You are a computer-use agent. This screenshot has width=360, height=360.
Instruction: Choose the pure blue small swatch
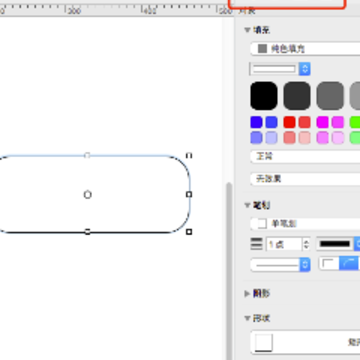(256, 122)
